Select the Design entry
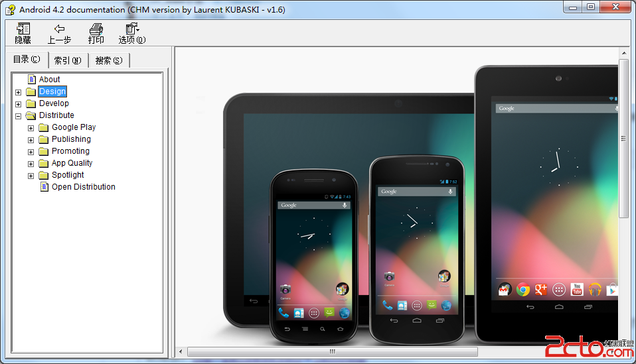Image resolution: width=636 pixels, height=364 pixels. 52,91
